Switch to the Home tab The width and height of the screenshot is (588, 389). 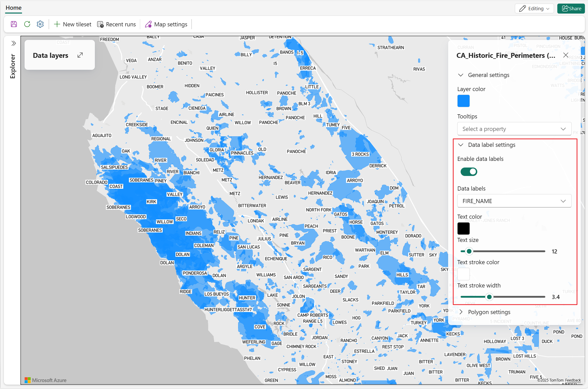[14, 8]
